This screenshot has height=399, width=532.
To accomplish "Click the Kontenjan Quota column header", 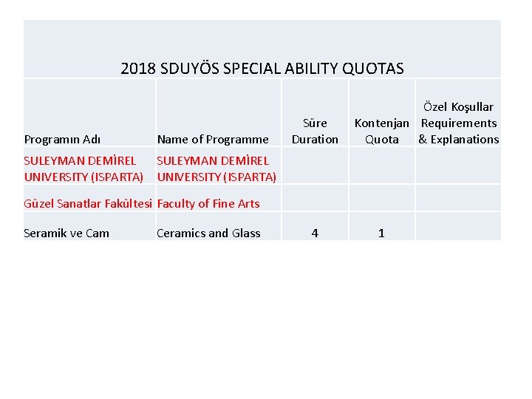I will click(382, 112).
